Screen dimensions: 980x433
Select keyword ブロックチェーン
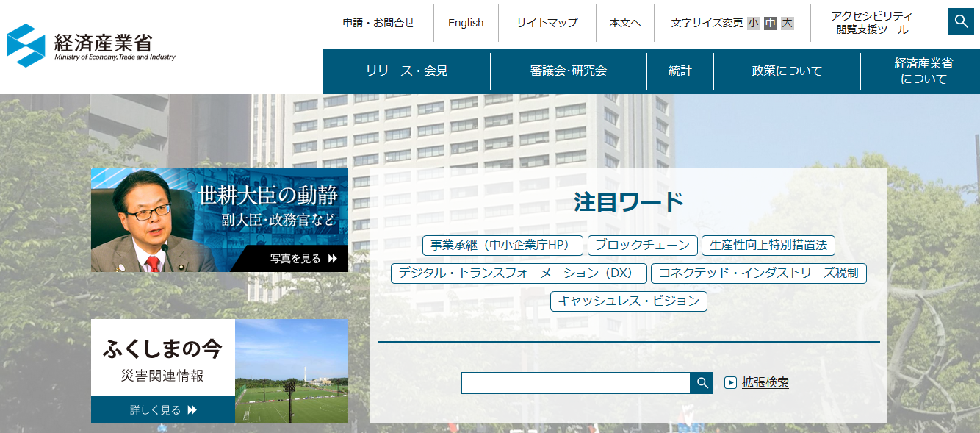(x=643, y=246)
